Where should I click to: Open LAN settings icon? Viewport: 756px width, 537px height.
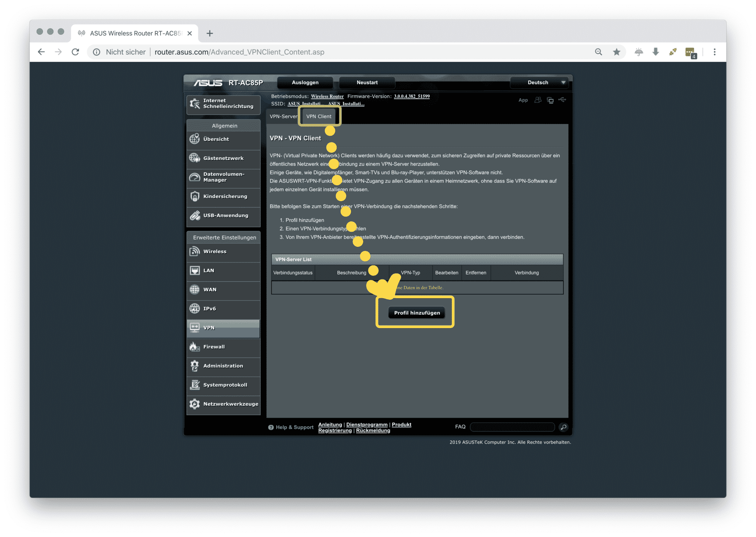coord(195,271)
